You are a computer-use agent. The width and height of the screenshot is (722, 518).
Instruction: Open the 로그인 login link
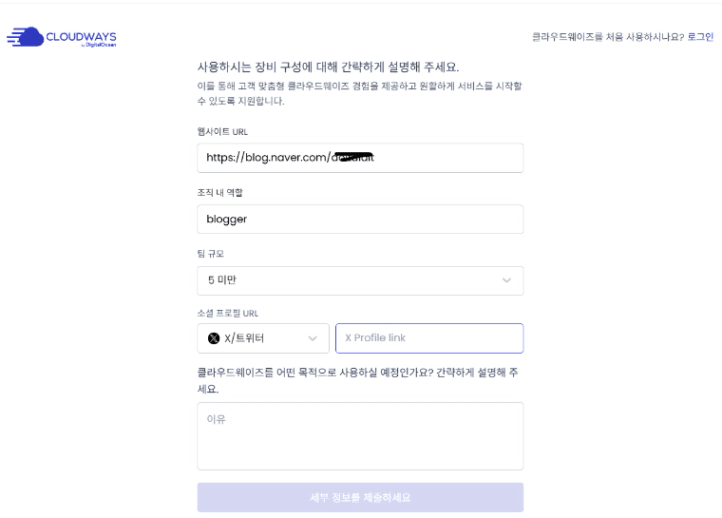[x=700, y=37]
